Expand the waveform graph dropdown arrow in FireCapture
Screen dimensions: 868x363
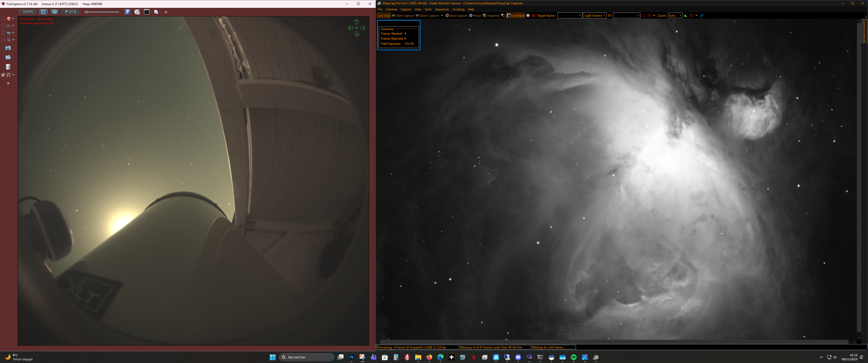13,33
